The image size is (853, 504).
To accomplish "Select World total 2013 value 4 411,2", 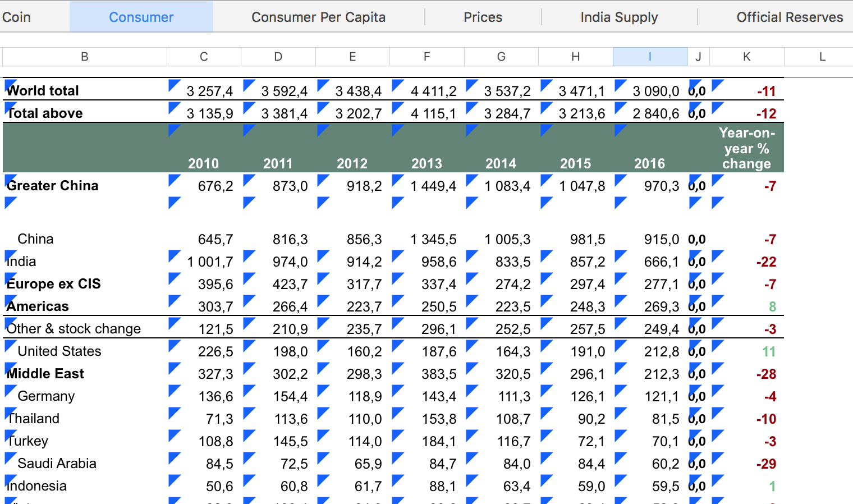I will coord(433,91).
